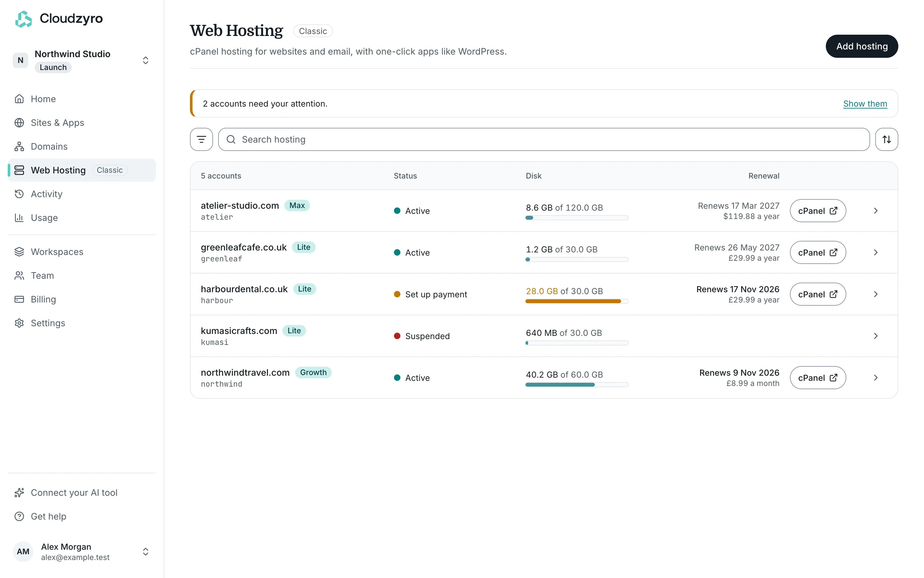Click the Domains network icon
Image resolution: width=924 pixels, height=578 pixels.
(x=19, y=146)
